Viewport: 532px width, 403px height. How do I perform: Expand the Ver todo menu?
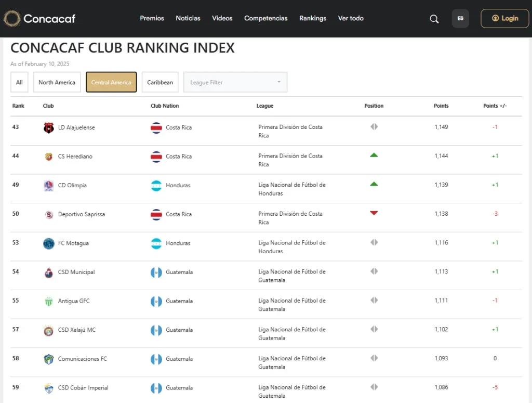(x=351, y=18)
